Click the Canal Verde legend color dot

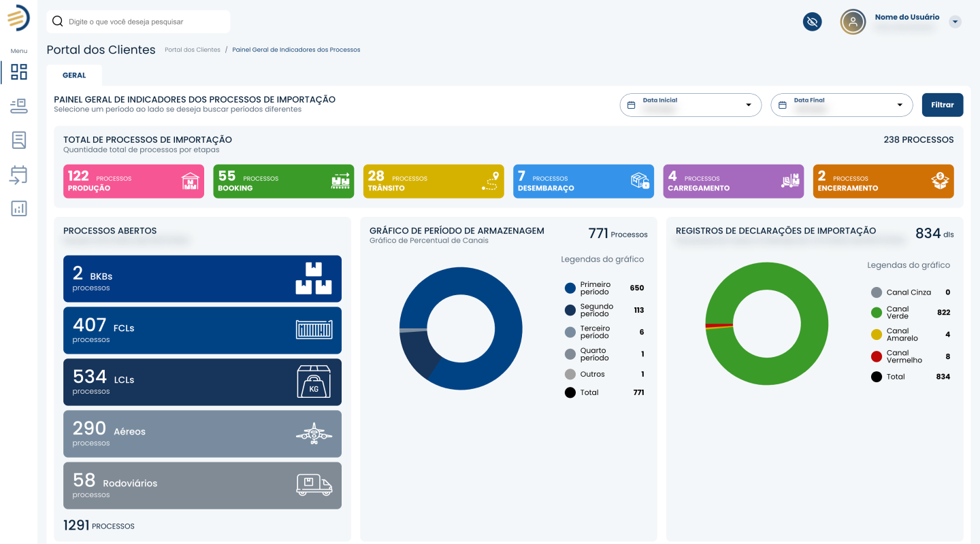coord(877,313)
